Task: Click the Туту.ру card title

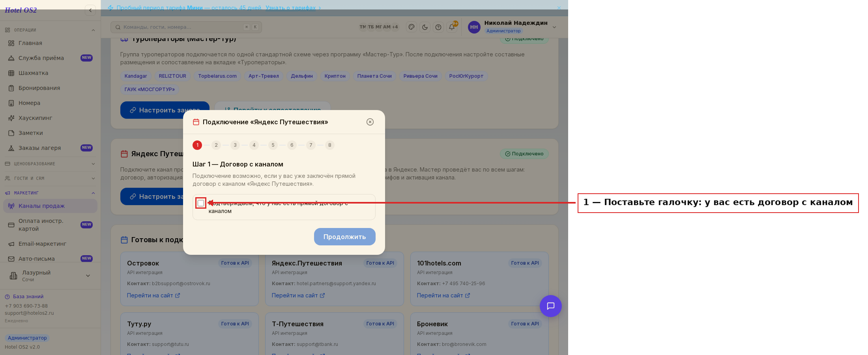Action: tap(139, 324)
